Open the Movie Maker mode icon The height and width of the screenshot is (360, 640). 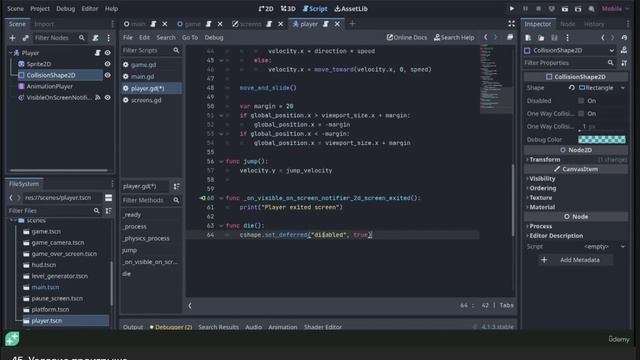coord(591,9)
